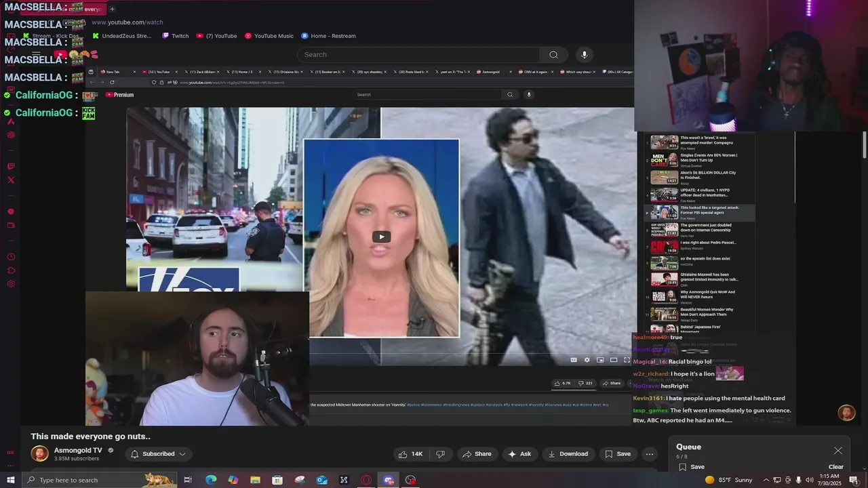
Task: Select playlist video 'Why Asmongold Quit WoW'
Action: 698,297
